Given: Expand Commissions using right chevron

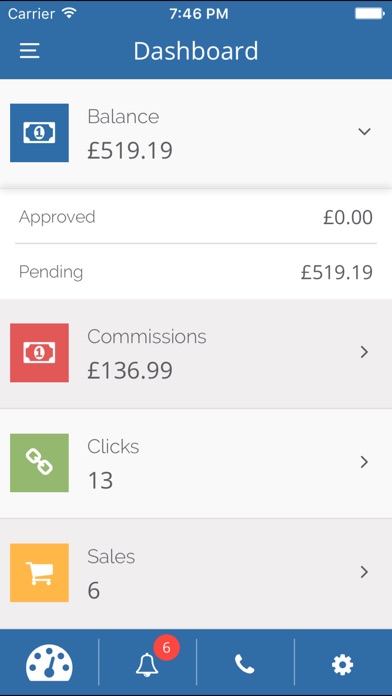Looking at the screenshot, I should tap(364, 352).
